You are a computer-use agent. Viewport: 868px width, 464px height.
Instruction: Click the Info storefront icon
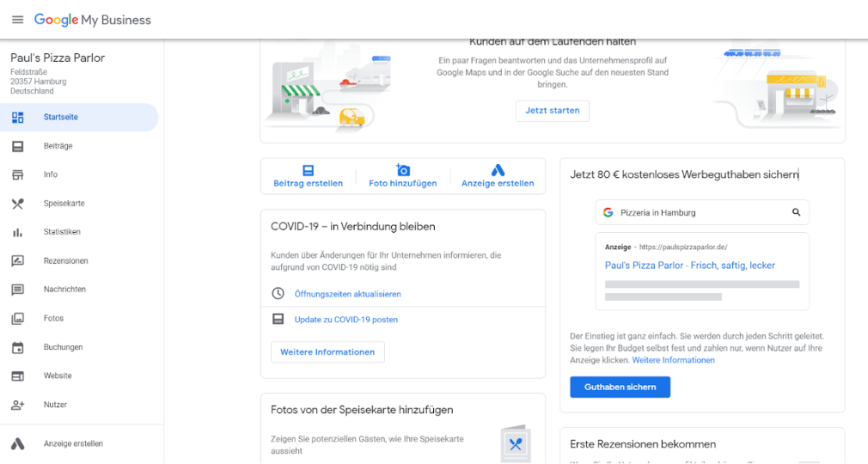[18, 175]
